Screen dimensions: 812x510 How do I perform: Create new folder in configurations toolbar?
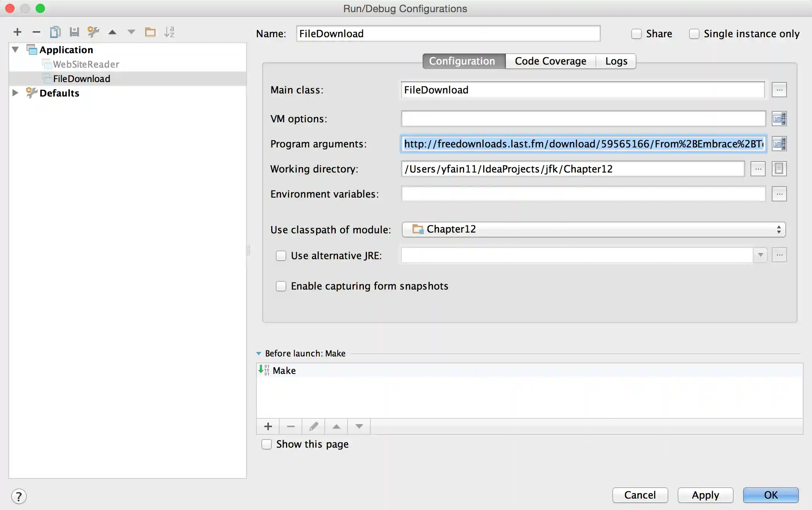[x=150, y=32]
